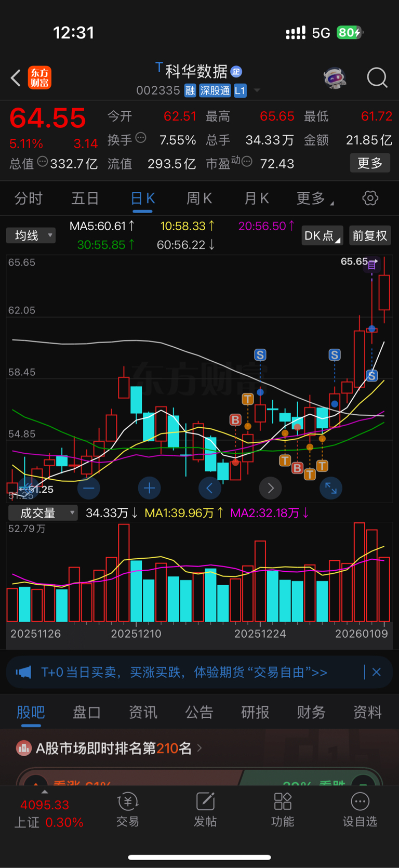The image size is (399, 868).
Task: Show more quote details 更多
Action: point(370,163)
